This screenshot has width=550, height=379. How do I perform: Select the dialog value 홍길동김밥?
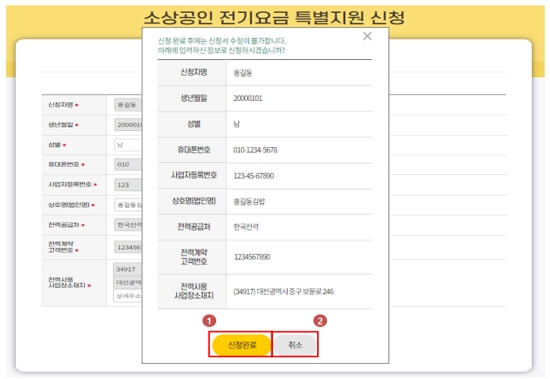point(249,201)
